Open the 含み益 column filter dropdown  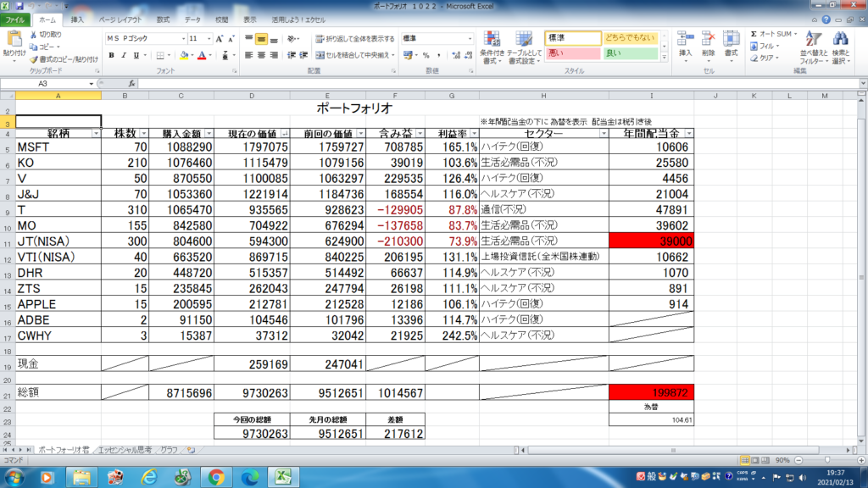point(420,133)
